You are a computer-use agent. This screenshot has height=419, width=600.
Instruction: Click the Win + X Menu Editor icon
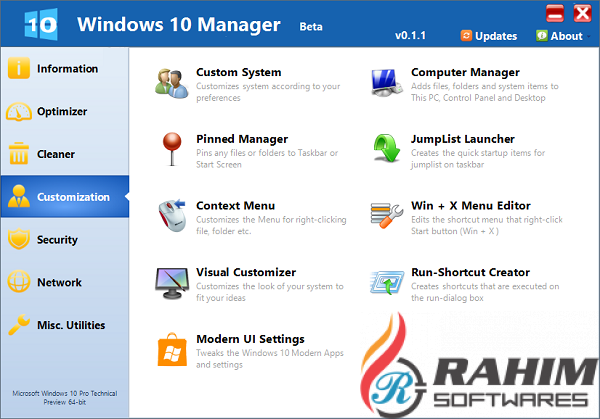tap(386, 215)
